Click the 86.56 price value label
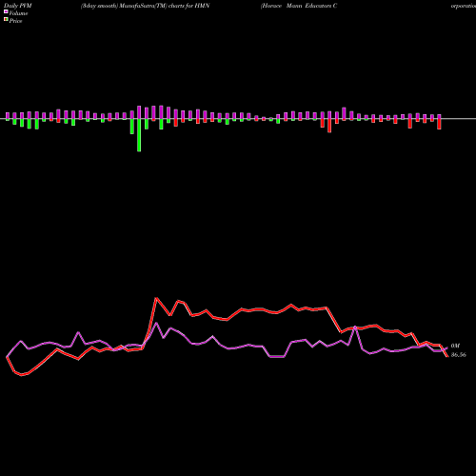This screenshot has height=476, width=476. pyautogui.click(x=459, y=355)
